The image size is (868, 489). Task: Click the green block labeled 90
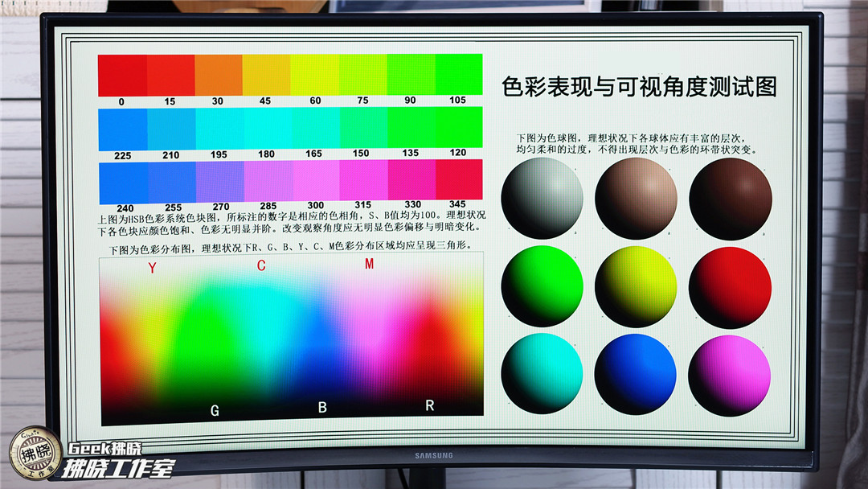pyautogui.click(x=411, y=74)
